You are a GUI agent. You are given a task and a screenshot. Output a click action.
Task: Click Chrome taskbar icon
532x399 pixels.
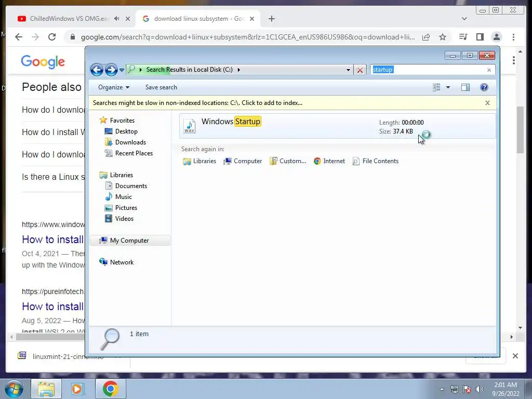click(x=110, y=389)
